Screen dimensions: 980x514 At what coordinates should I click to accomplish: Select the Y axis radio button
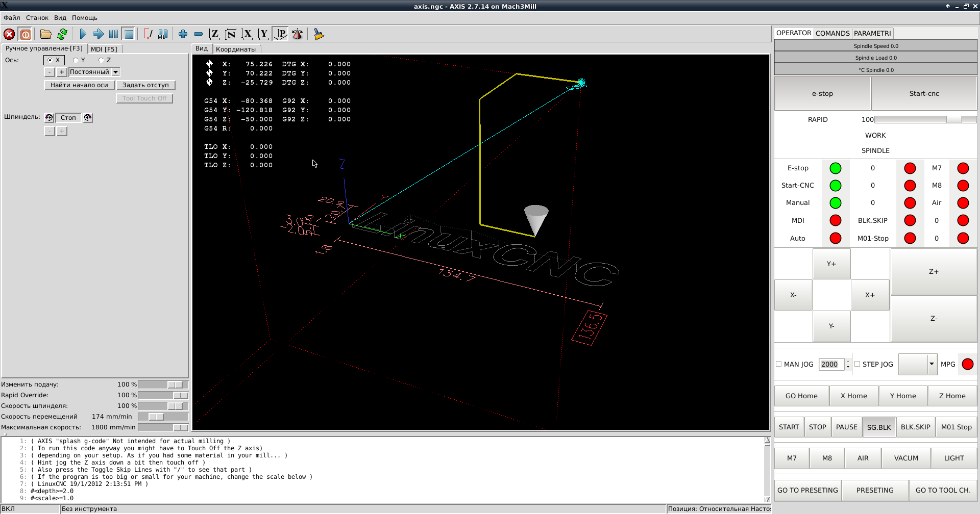pos(79,60)
